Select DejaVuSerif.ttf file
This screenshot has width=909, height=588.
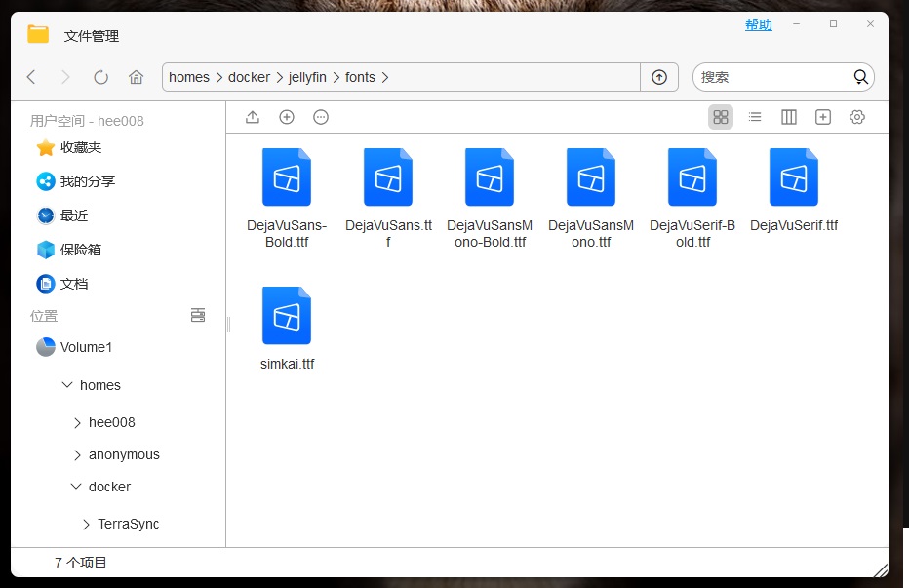point(794,191)
